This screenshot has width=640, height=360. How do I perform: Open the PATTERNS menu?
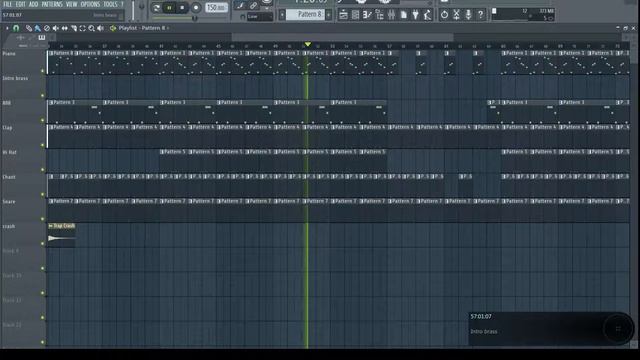(x=52, y=4)
